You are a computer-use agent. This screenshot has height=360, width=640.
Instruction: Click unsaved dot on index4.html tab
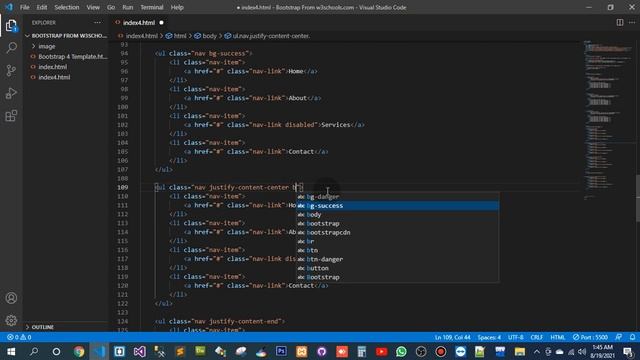click(x=161, y=22)
